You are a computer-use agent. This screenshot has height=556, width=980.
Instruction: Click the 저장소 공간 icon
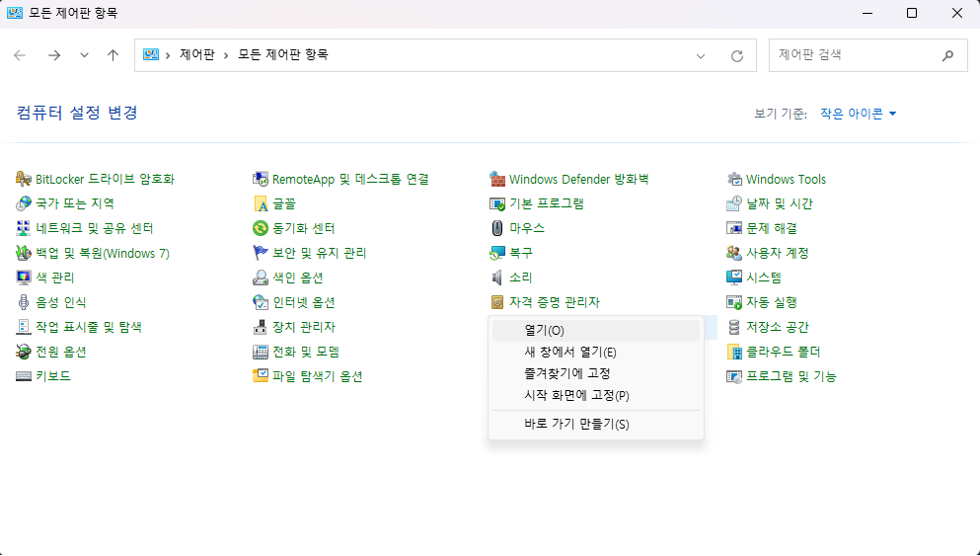point(733,327)
